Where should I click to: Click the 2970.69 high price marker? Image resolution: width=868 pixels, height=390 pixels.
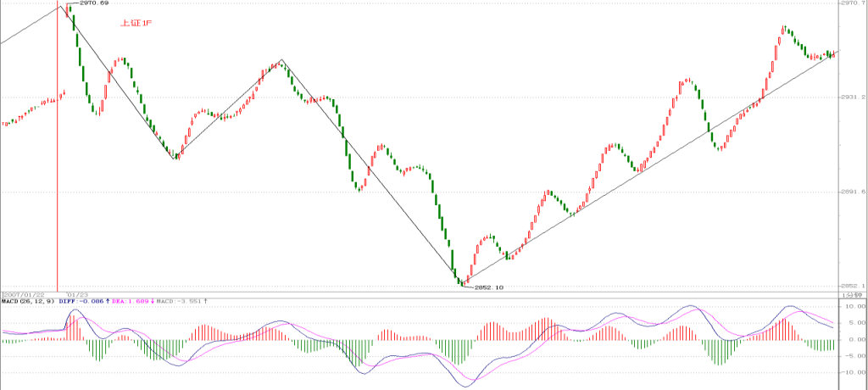point(94,3)
